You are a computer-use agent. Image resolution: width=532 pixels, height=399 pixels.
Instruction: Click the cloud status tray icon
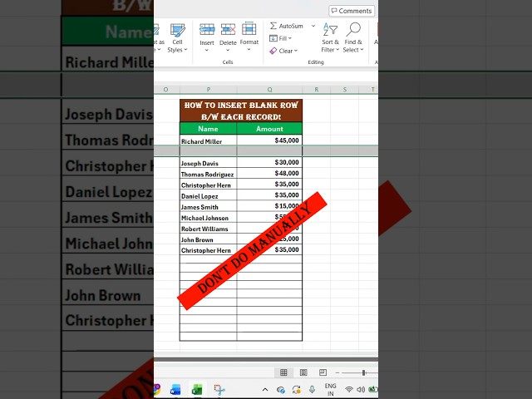pyautogui.click(x=281, y=390)
